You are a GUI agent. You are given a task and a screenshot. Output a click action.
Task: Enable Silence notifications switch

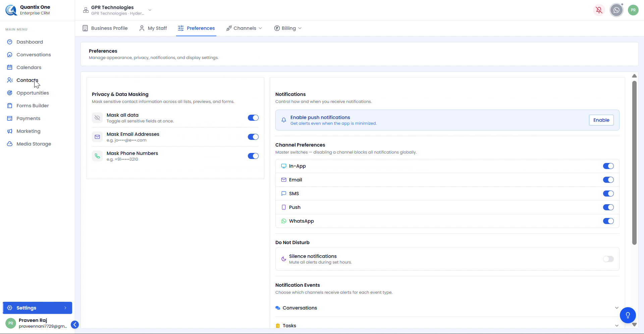[608, 259]
